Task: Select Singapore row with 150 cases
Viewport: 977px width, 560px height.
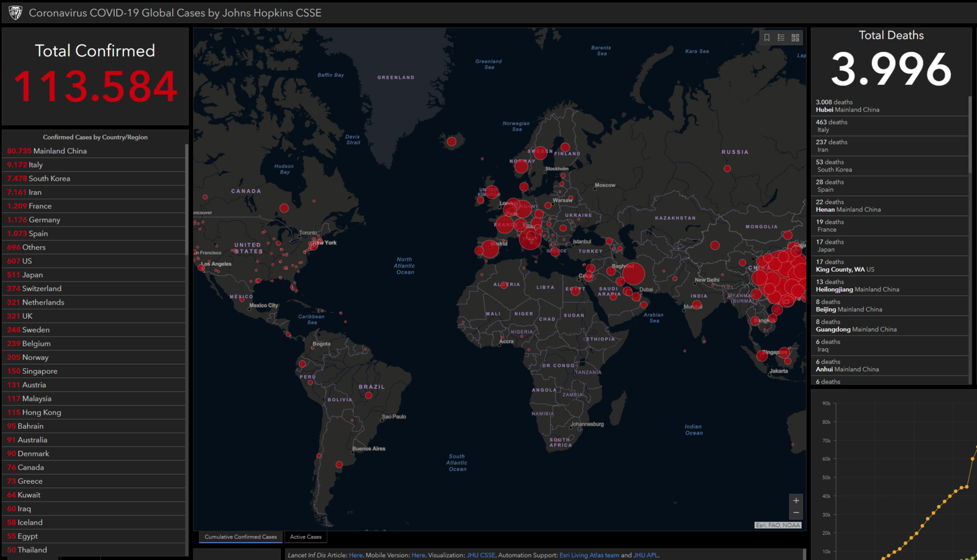Action: pyautogui.click(x=93, y=371)
